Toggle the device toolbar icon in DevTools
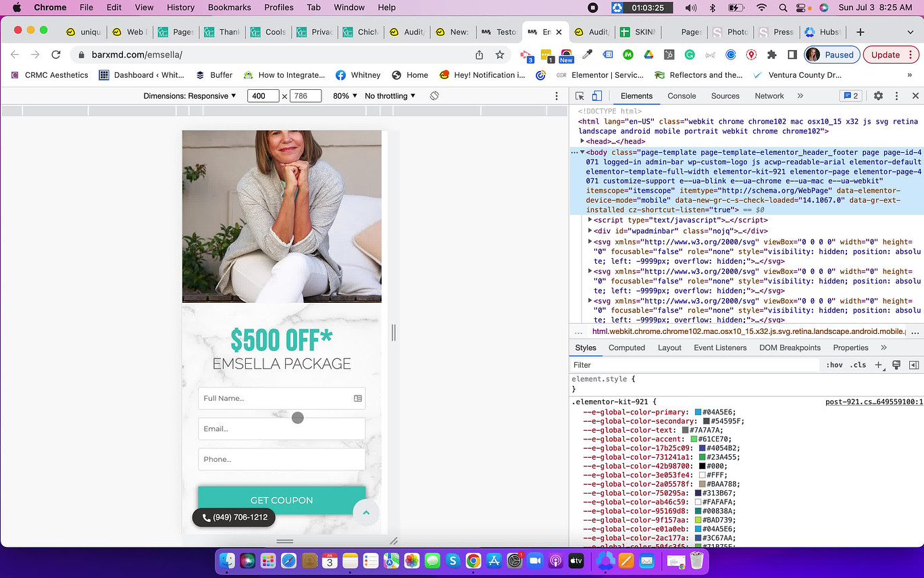Viewport: 924px width, 578px height. click(596, 96)
